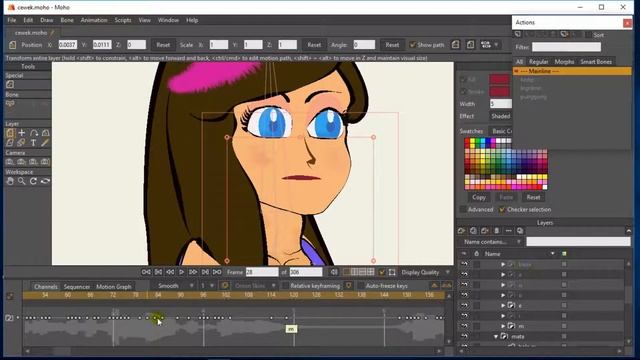This screenshot has width=640, height=360.
Task: Switch to the Sequencer tab
Action: click(x=77, y=287)
